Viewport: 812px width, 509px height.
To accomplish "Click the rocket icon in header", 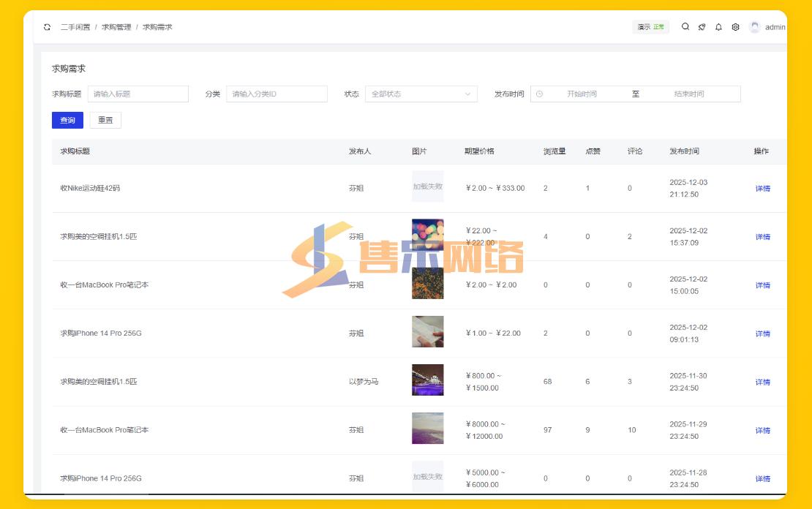I will [x=702, y=27].
